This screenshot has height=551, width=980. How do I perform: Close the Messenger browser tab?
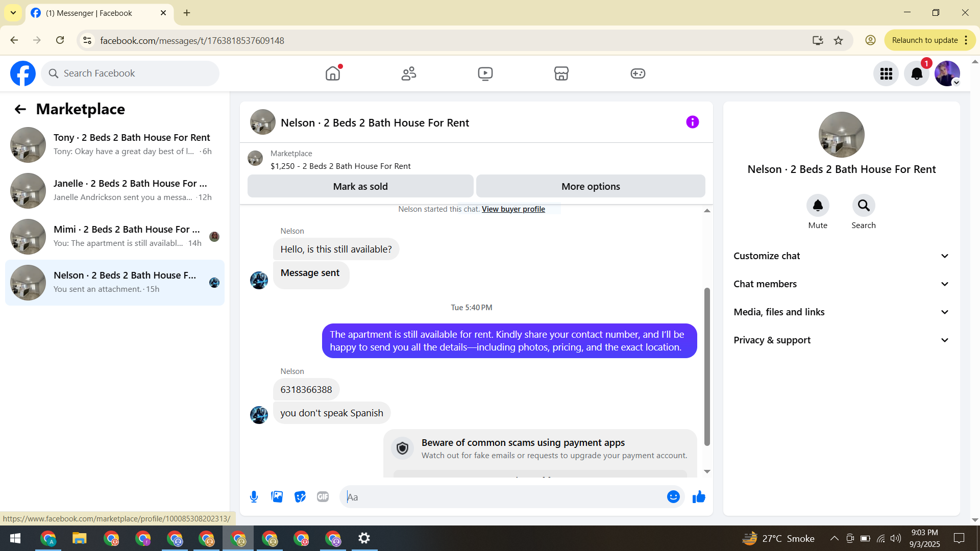click(163, 13)
